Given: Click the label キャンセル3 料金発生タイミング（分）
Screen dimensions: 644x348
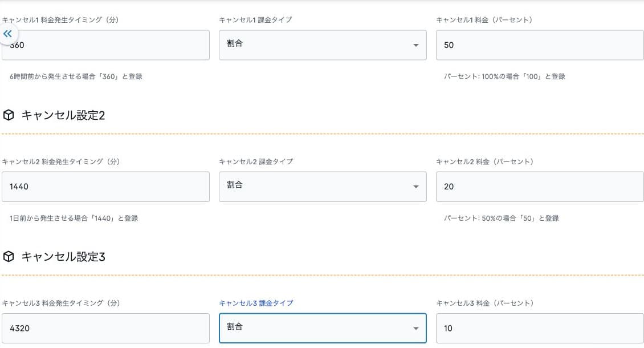Looking at the screenshot, I should click(x=61, y=303).
